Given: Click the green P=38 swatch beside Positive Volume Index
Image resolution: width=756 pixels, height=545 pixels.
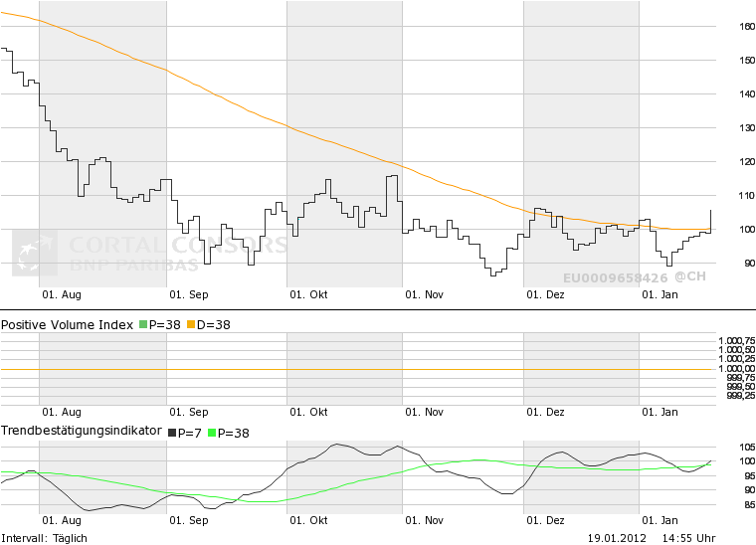Looking at the screenshot, I should point(142,326).
